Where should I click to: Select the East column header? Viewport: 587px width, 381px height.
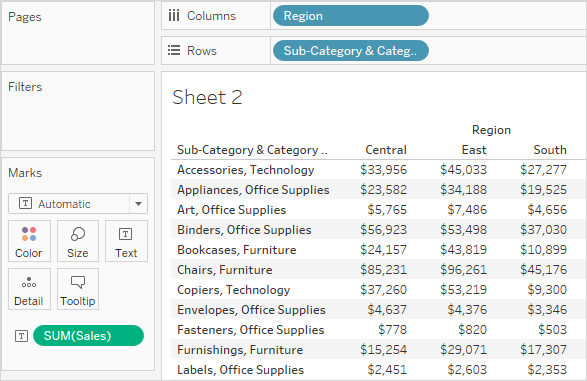(x=474, y=150)
